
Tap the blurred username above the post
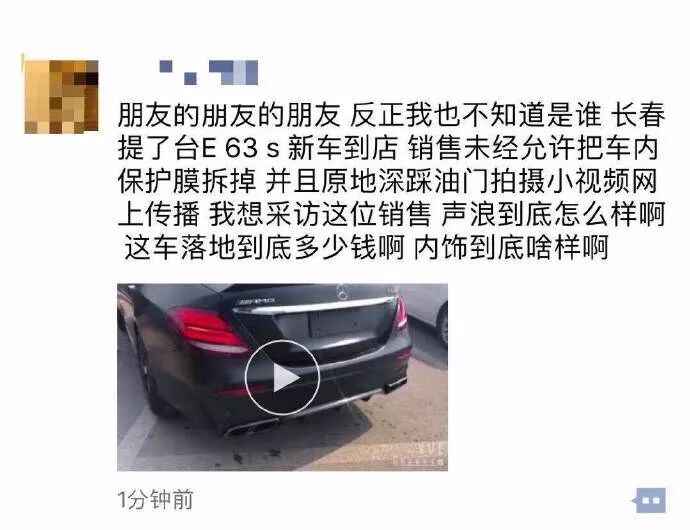209,72
